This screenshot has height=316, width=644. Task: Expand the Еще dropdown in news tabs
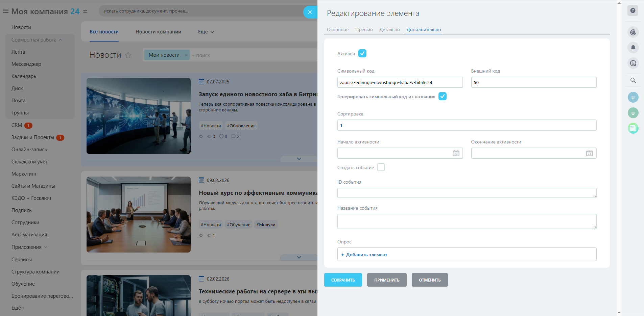tap(206, 32)
